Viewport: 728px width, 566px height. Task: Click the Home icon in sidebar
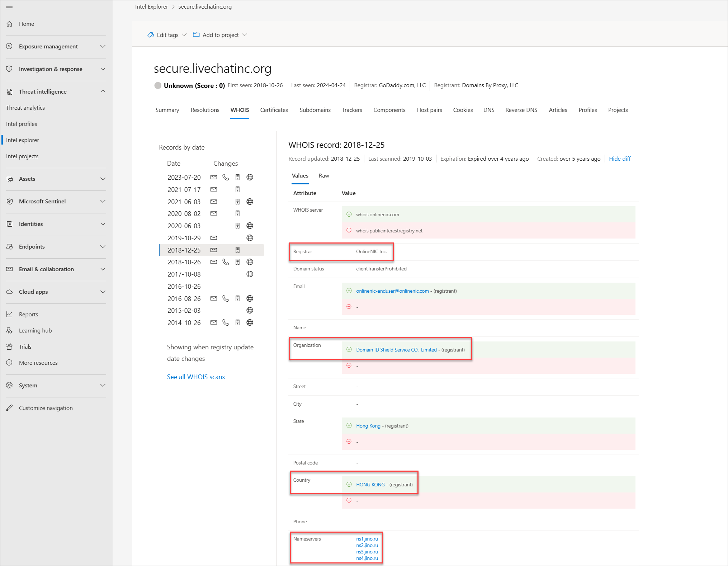(10, 24)
